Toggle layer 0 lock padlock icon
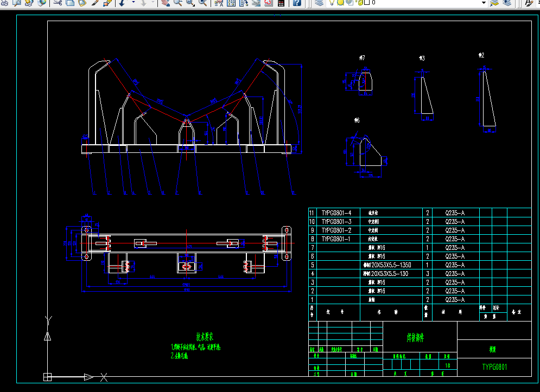Image resolution: width=540 pixels, height=392 pixels. [x=360, y=2]
